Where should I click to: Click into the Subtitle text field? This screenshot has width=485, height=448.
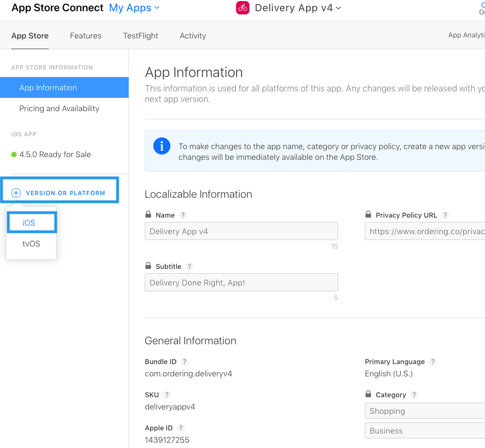(241, 282)
